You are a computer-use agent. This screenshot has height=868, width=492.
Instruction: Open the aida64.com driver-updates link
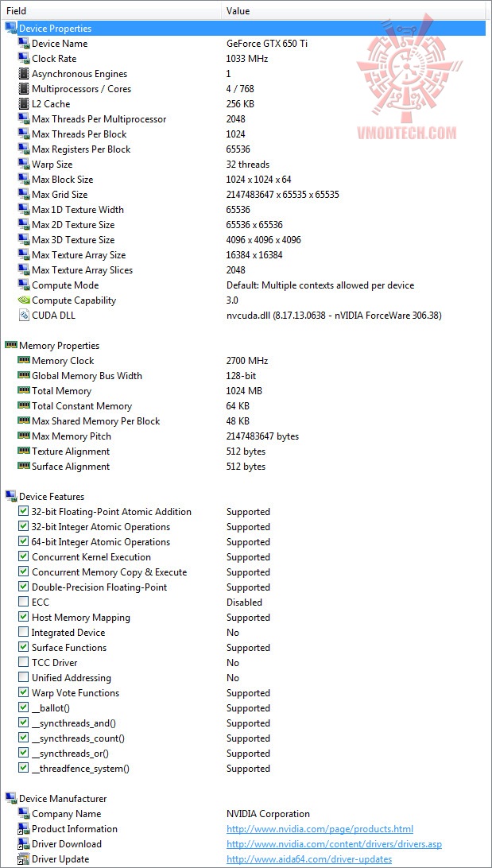tap(309, 859)
